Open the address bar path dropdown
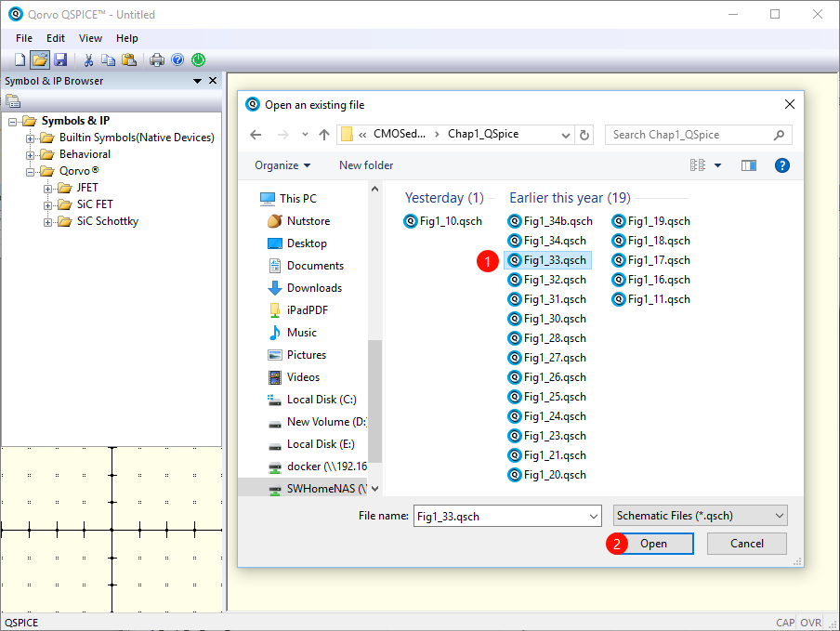 [565, 136]
